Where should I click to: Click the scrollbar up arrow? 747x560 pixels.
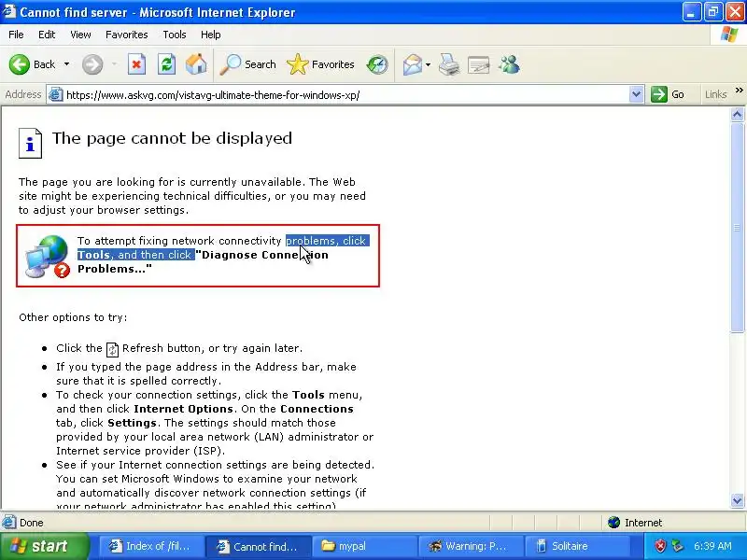[737, 114]
